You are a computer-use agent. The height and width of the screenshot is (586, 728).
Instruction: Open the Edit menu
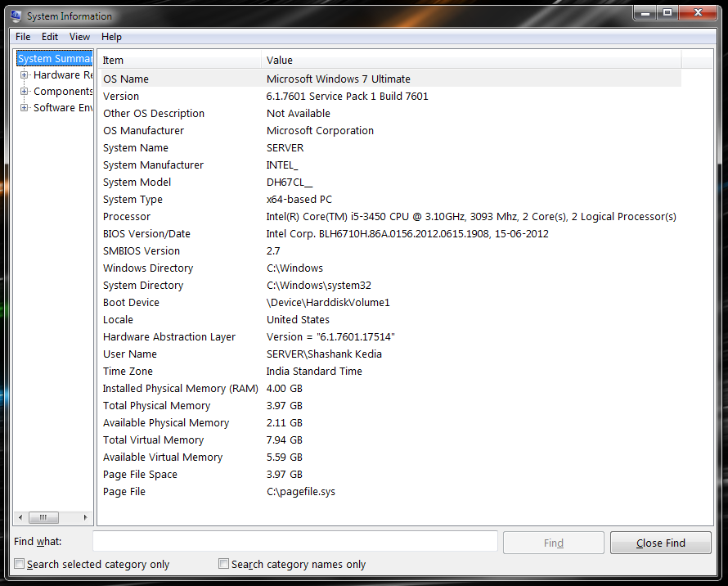[x=50, y=37]
